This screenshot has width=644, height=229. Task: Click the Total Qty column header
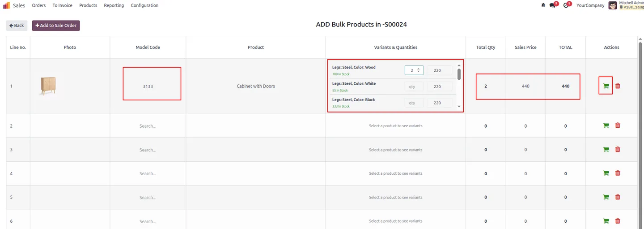(486, 47)
